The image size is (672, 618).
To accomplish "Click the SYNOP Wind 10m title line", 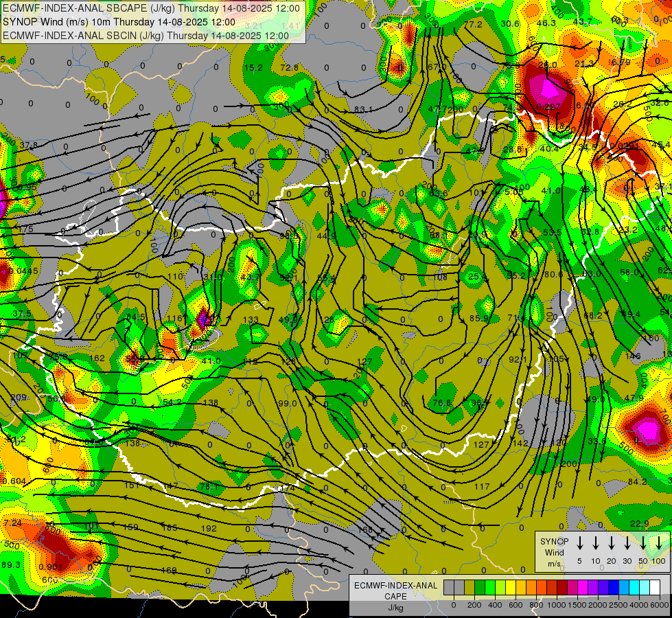I will click(x=119, y=22).
